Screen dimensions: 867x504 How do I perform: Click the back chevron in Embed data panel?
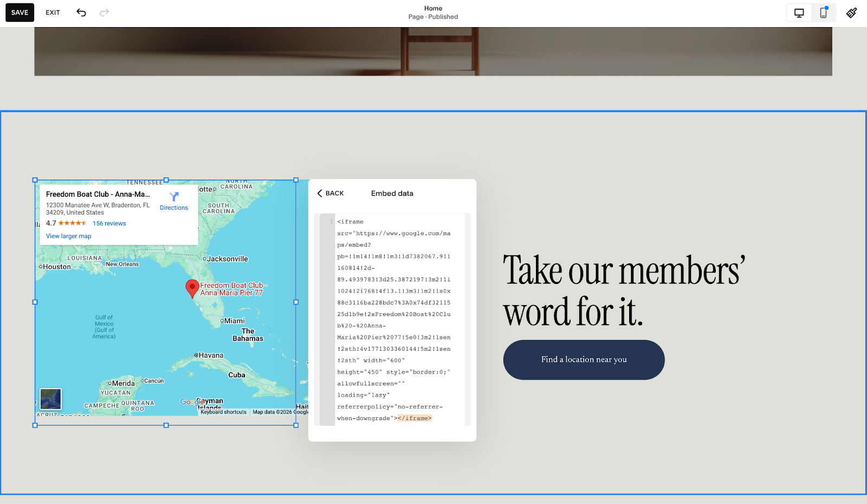point(320,193)
